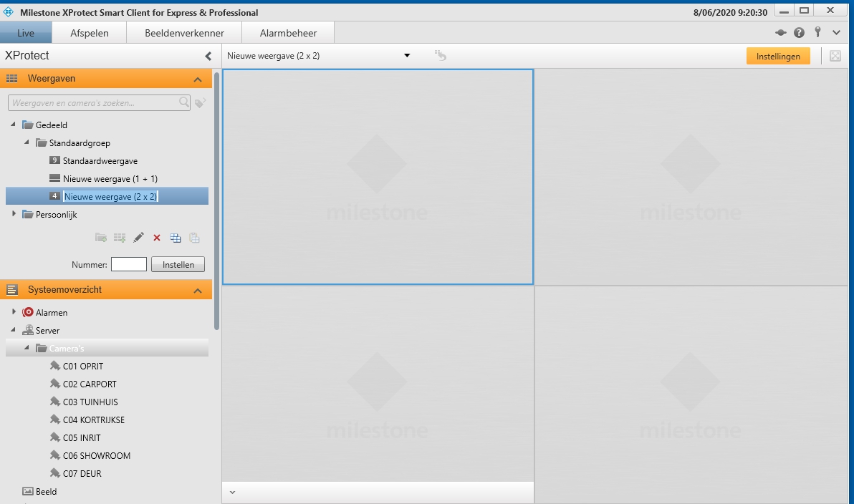Click the Gedeeld folder icon
Screen dimensions: 854x504
click(x=28, y=125)
